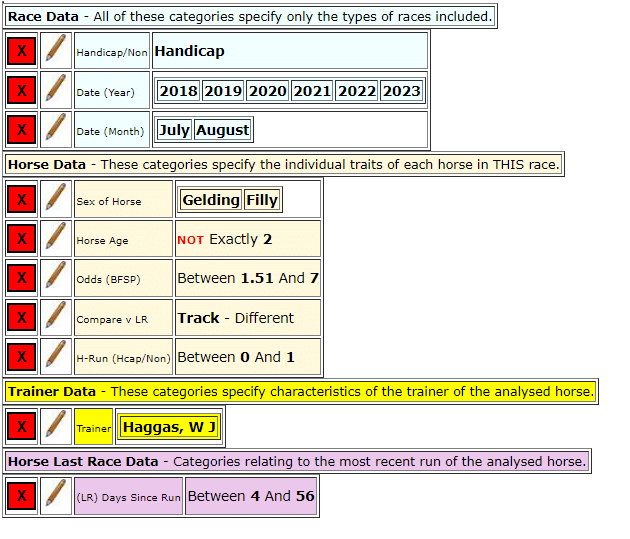Edit the Trainer filter pencil icon
630x539 pixels.
pos(56,426)
